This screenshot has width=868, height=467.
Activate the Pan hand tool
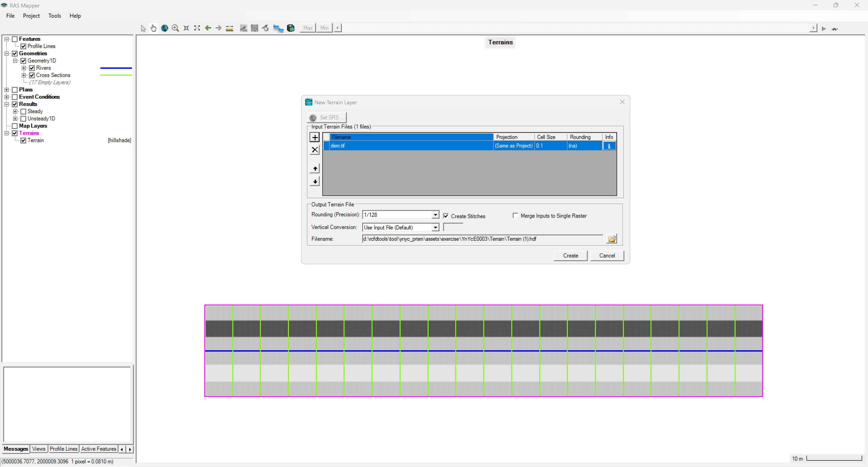[154, 28]
